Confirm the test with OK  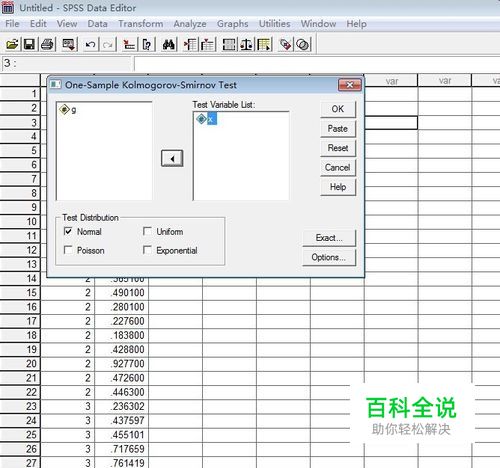pyautogui.click(x=338, y=109)
